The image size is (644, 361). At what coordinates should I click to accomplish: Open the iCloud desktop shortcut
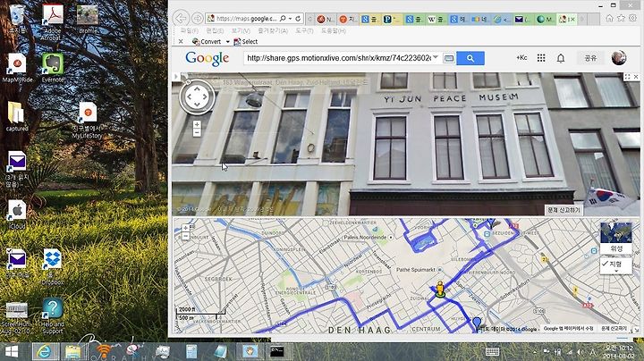(x=17, y=214)
